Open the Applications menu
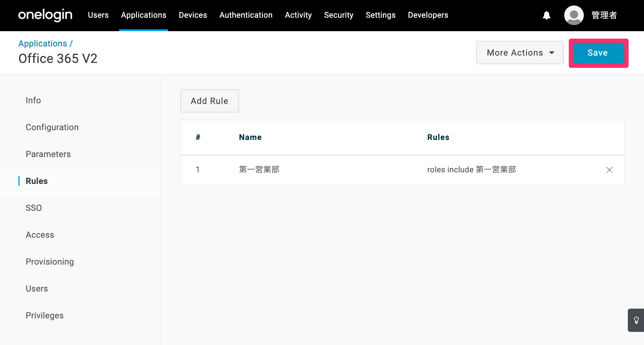This screenshot has width=644, height=345. click(x=144, y=15)
